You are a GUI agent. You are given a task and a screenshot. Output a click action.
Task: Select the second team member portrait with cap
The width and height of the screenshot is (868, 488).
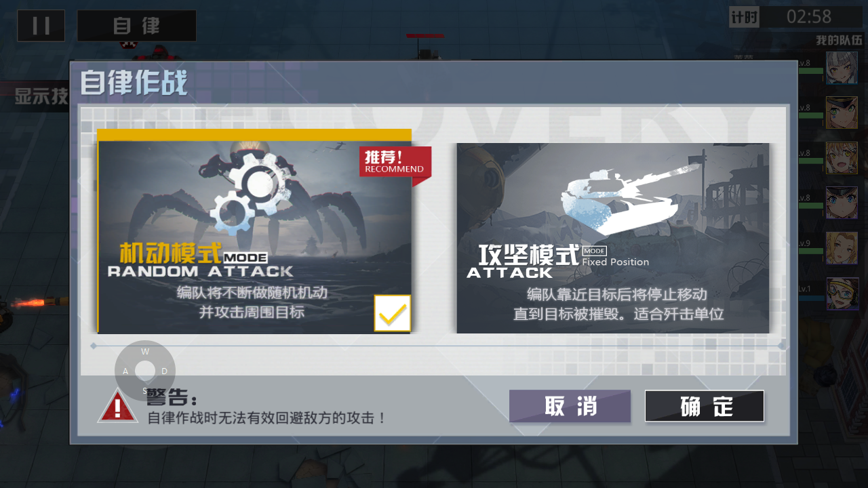click(x=842, y=113)
